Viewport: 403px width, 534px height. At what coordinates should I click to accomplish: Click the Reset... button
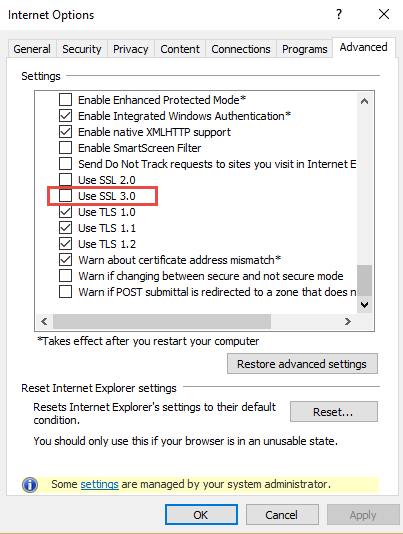(334, 412)
